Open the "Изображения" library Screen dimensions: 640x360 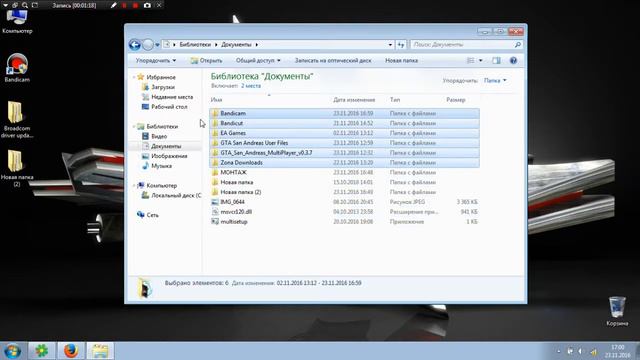pos(169,156)
